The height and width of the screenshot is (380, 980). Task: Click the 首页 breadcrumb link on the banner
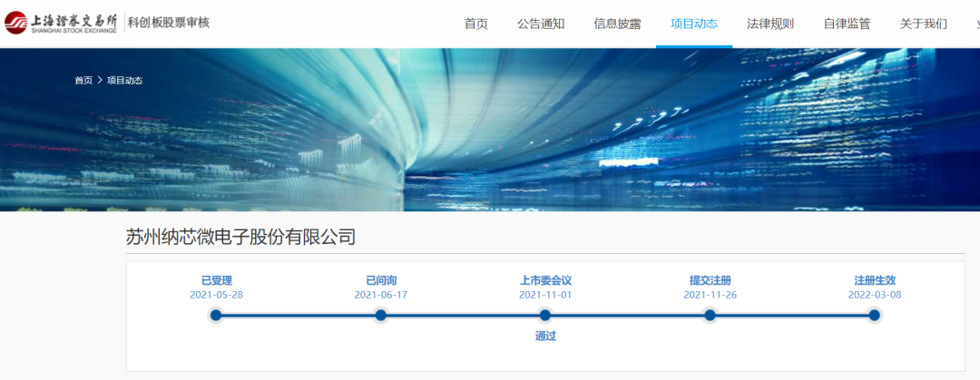point(83,81)
